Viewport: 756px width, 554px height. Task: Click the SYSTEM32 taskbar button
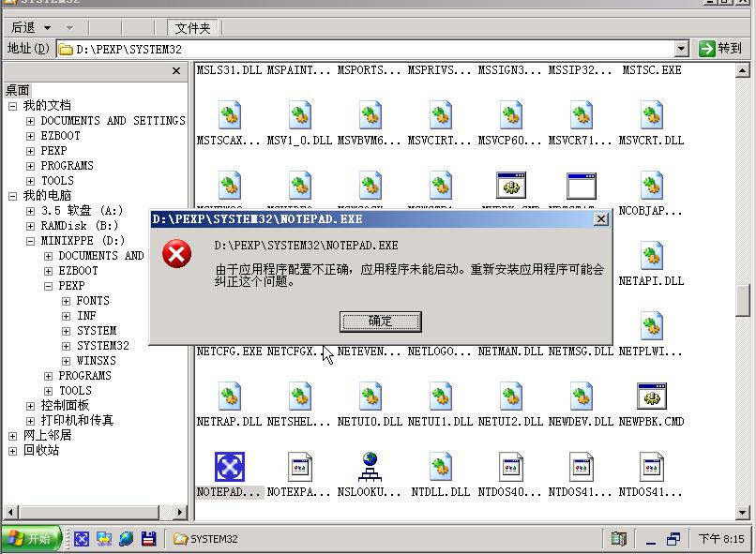(205, 539)
